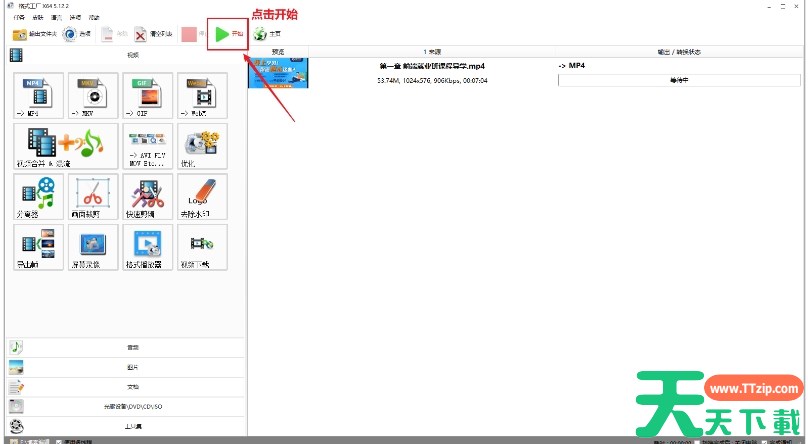
Task: Toggle shutdown after conversion checkbox
Action: pyautogui.click(x=697, y=441)
